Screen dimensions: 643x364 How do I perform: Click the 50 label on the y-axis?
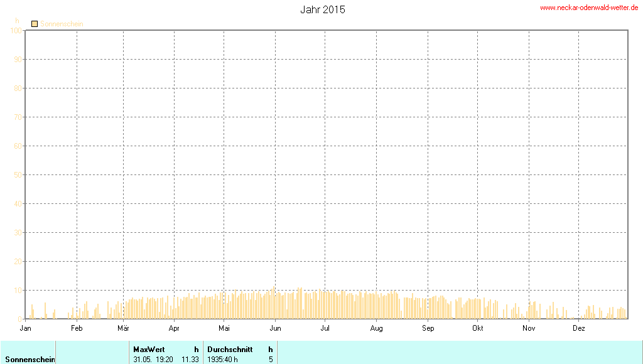[18, 174]
